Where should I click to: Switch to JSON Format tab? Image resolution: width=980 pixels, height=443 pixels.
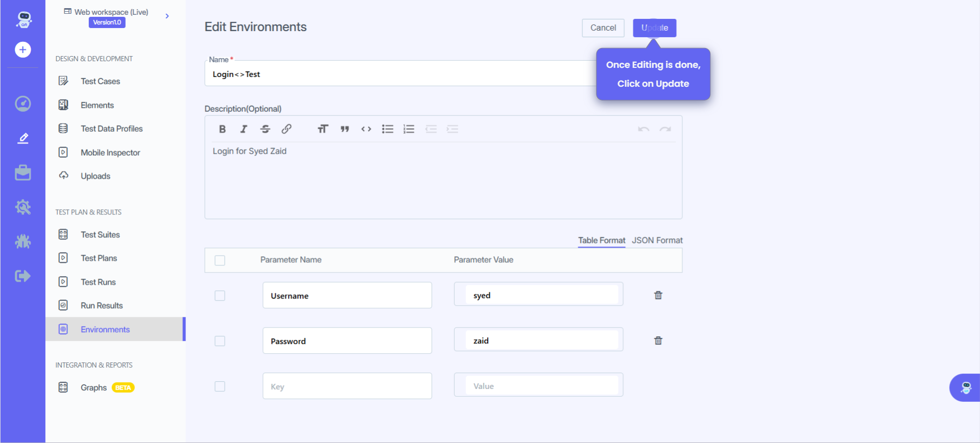tap(657, 240)
